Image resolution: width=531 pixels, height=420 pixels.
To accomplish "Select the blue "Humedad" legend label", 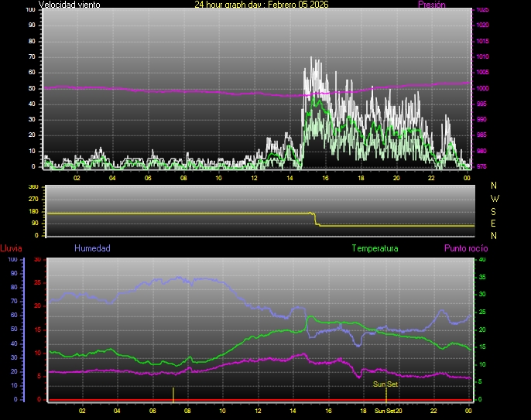I will tap(92, 248).
